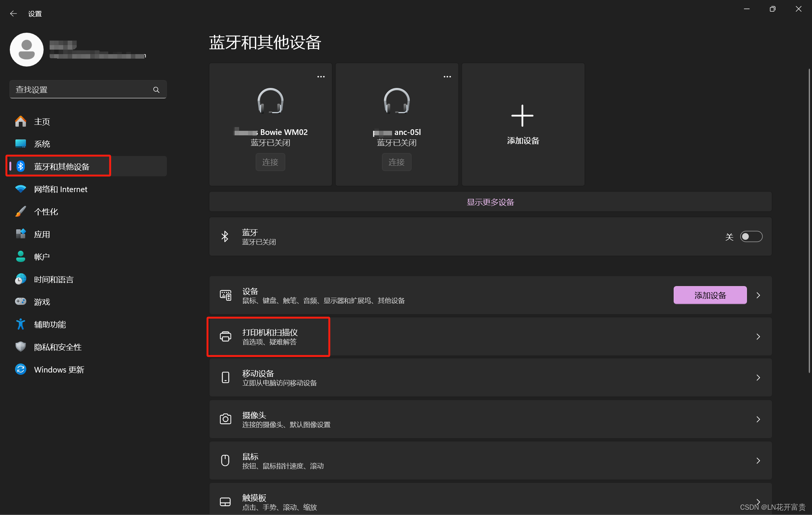Click the printer icon in 打印机和扫描仪 row

pos(225,336)
